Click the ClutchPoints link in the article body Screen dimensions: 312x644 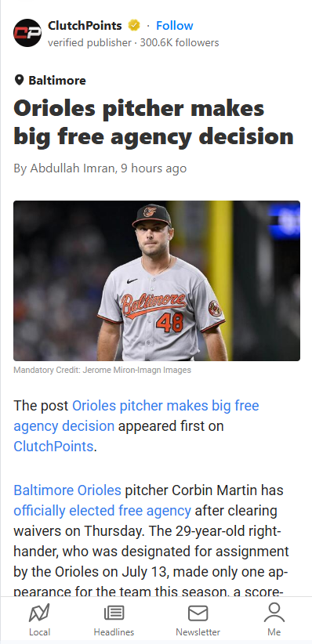pos(53,446)
